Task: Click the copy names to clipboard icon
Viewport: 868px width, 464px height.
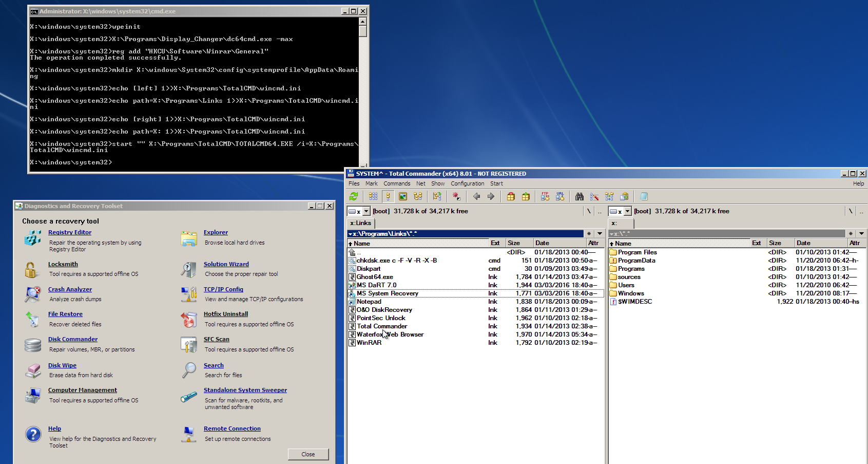Action: point(624,196)
